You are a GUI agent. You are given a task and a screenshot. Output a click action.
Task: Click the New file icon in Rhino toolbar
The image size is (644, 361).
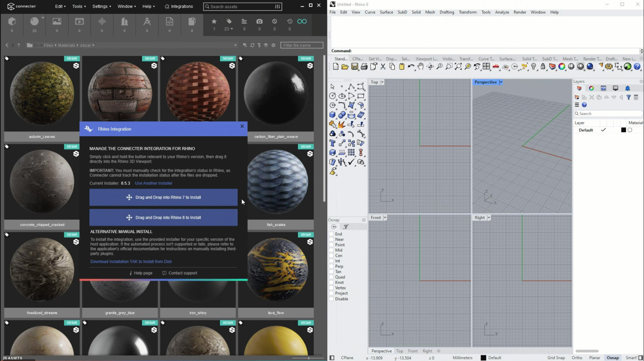(x=336, y=66)
